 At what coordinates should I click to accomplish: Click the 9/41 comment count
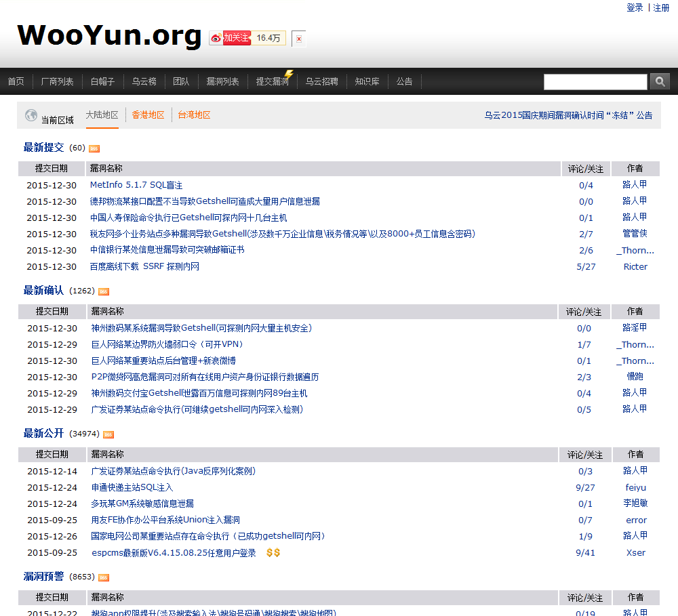pyautogui.click(x=585, y=552)
